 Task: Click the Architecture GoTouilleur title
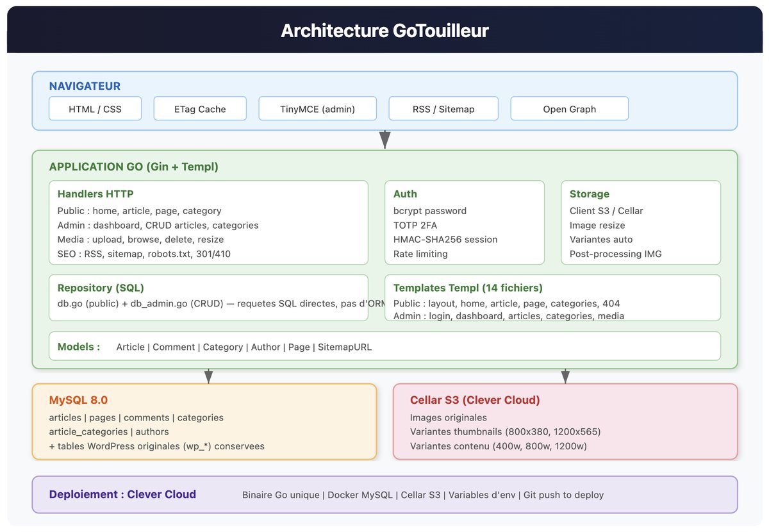(384, 31)
